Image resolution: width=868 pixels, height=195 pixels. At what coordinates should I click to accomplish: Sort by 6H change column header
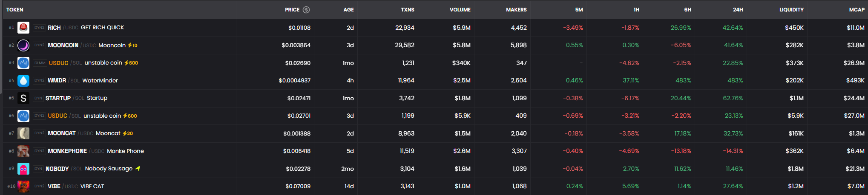click(x=687, y=9)
